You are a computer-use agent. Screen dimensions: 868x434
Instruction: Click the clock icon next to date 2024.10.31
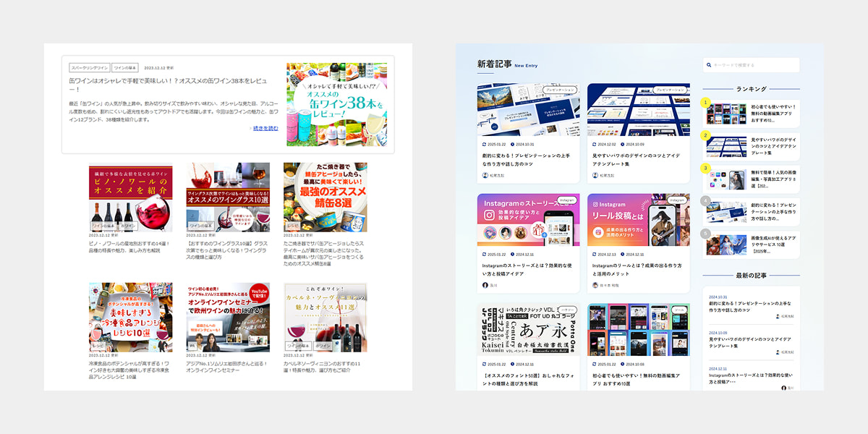click(x=512, y=144)
